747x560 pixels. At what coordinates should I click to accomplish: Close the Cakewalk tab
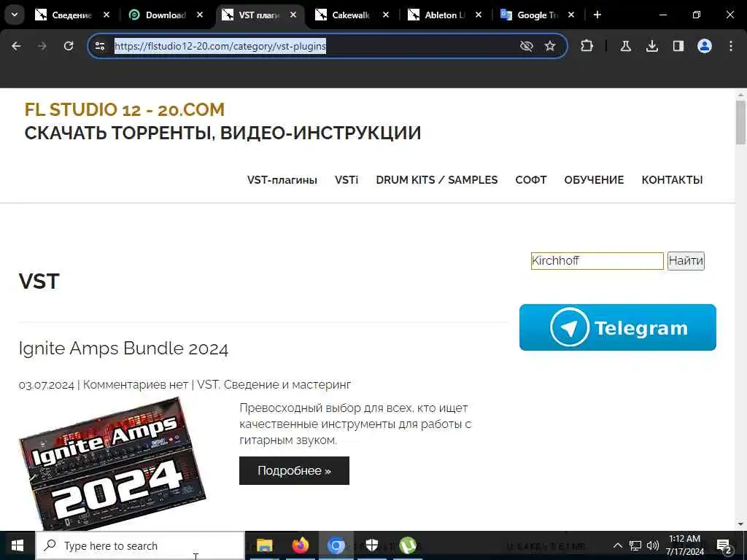tap(386, 15)
